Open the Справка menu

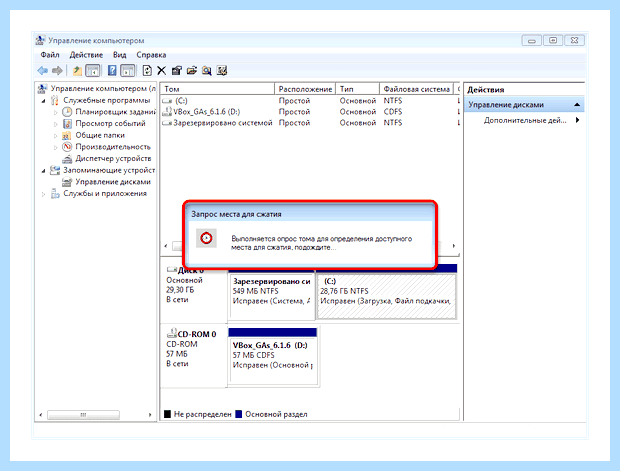[x=151, y=55]
